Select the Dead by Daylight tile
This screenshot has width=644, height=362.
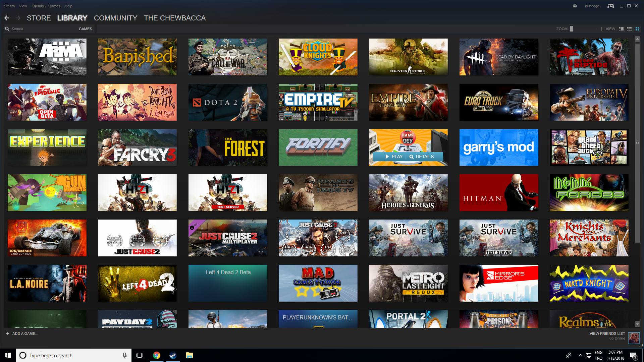[499, 57]
